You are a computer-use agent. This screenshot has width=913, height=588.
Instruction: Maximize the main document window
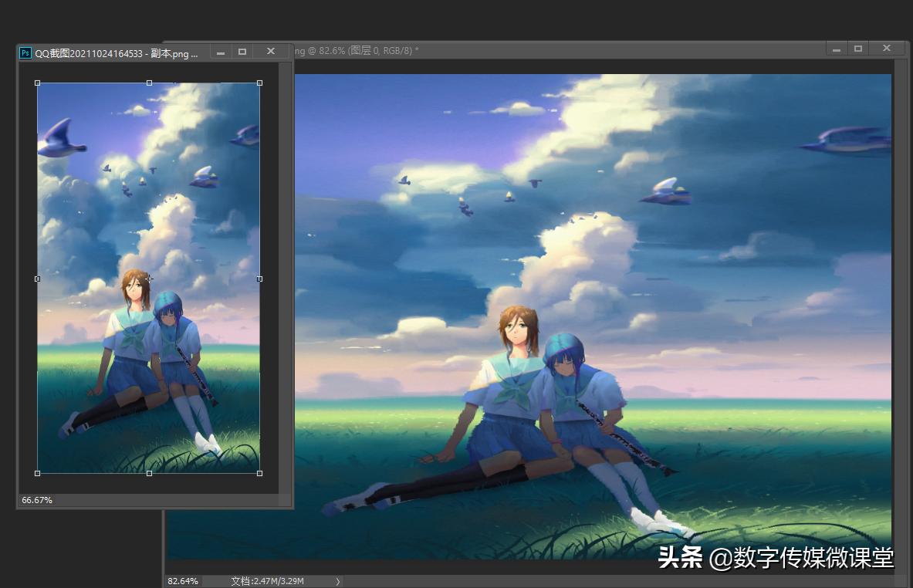point(858,48)
